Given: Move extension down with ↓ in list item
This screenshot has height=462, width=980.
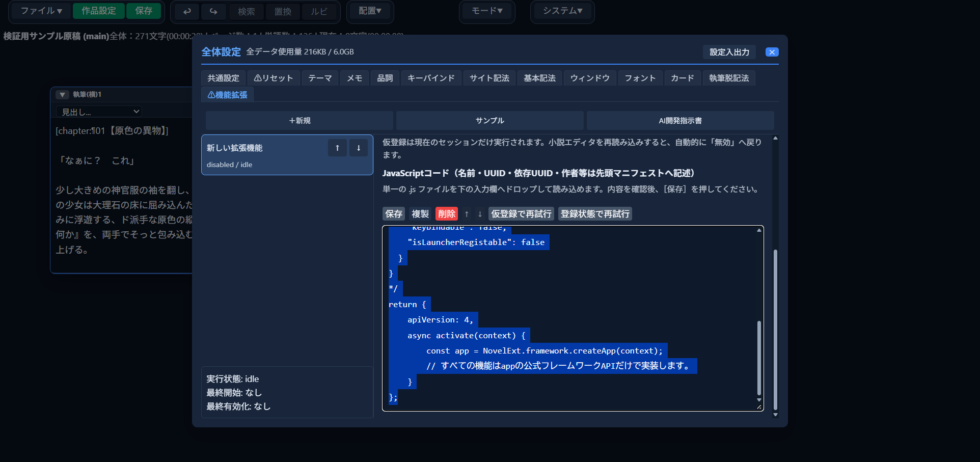Looking at the screenshot, I should (359, 148).
